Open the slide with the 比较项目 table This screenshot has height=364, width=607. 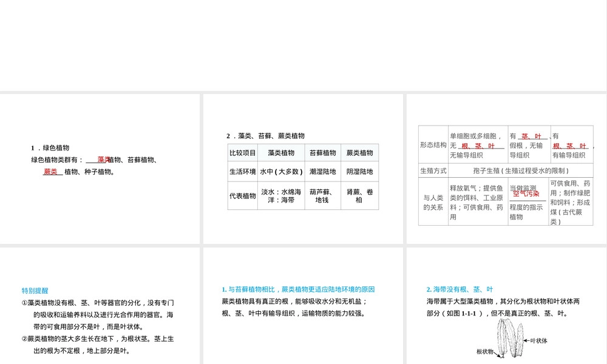tap(303, 169)
